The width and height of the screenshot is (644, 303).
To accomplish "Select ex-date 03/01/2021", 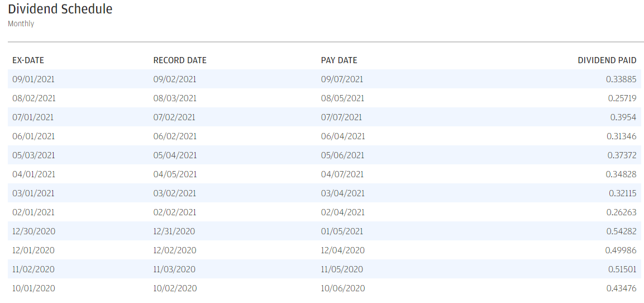I will (34, 193).
